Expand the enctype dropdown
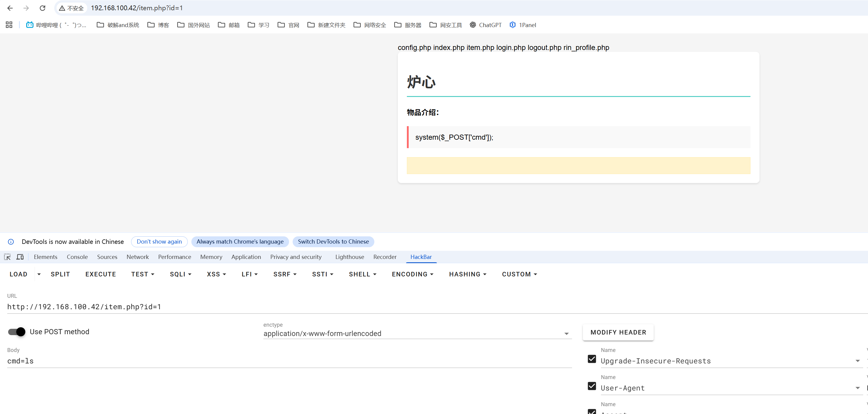The width and height of the screenshot is (868, 414). point(566,334)
